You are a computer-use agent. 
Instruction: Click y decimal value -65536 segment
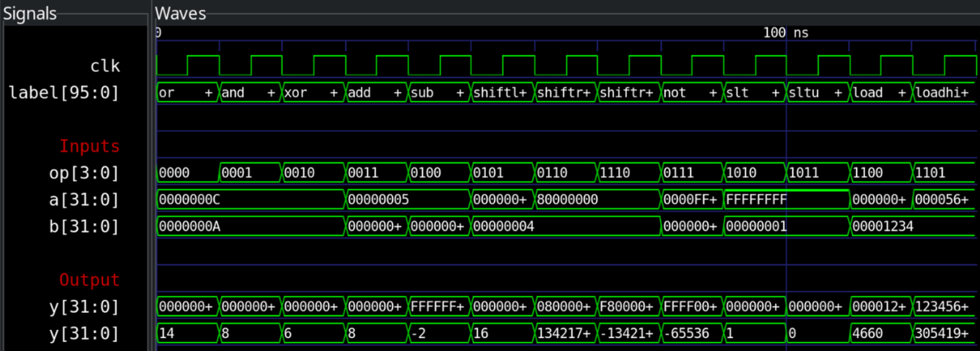[692, 334]
